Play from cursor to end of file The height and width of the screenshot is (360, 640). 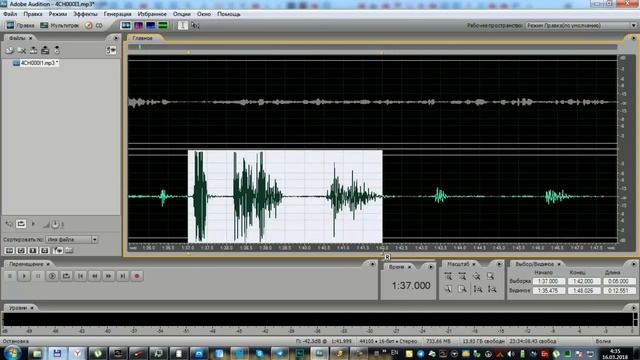click(x=52, y=276)
